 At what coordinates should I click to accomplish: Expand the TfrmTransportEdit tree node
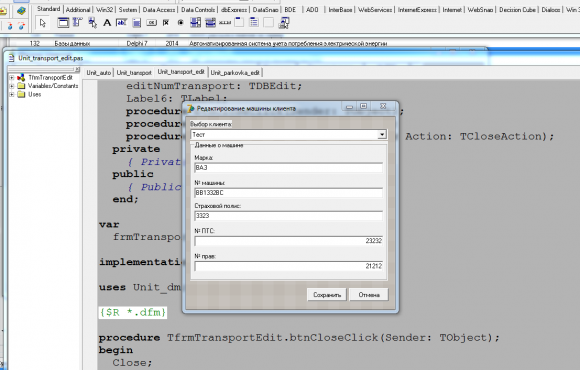(x=12, y=78)
